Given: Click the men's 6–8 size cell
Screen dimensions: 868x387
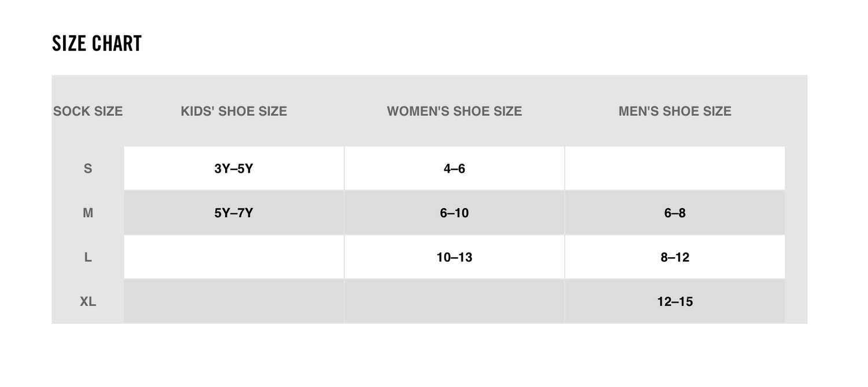Looking at the screenshot, I should 675,213.
